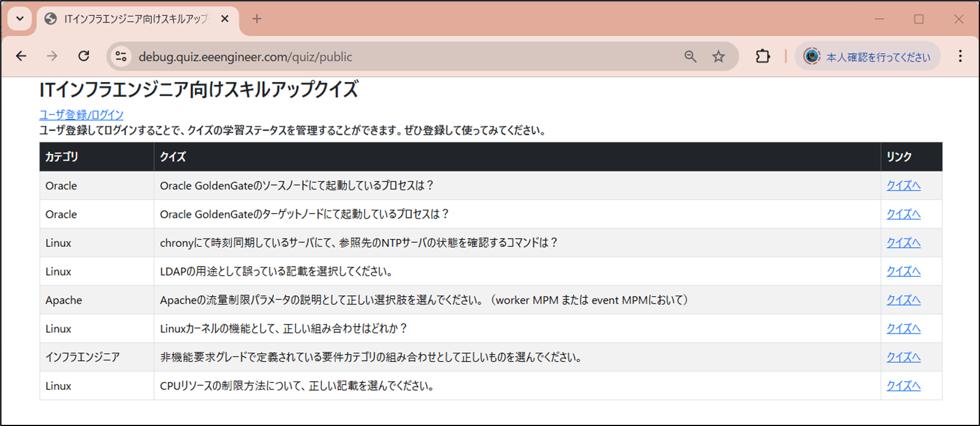The width and height of the screenshot is (980, 426).
Task: Open the Extensions puzzle icon
Action: tap(763, 56)
